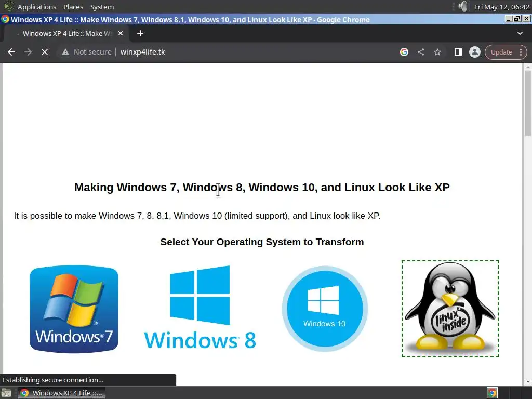
Task: Open the Chrome profile avatar
Action: (475, 52)
